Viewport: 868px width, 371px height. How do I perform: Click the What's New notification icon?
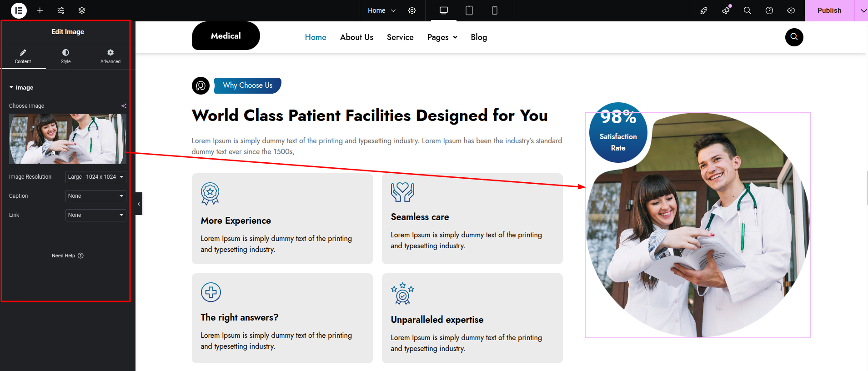pos(726,10)
